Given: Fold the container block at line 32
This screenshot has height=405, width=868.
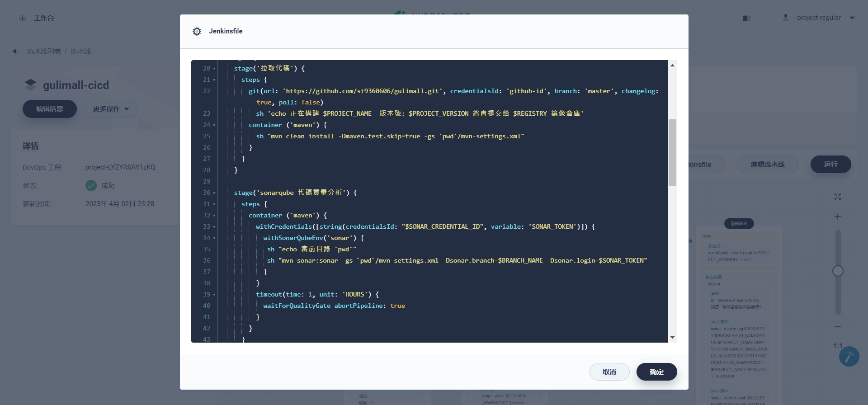Looking at the screenshot, I should point(214,216).
